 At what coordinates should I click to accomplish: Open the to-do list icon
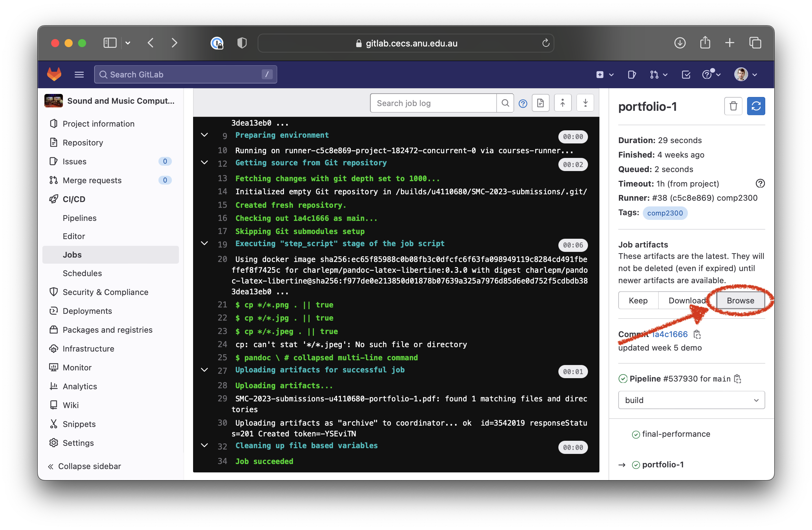(x=686, y=74)
